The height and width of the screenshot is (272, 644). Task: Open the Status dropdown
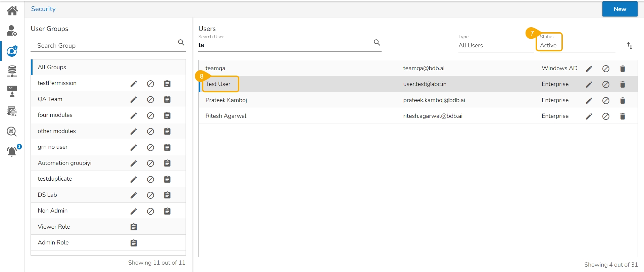click(x=576, y=45)
